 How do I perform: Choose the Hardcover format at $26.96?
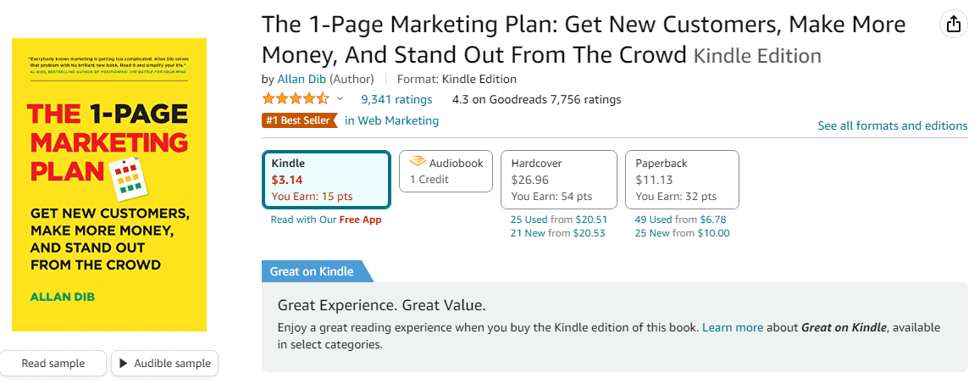558,179
